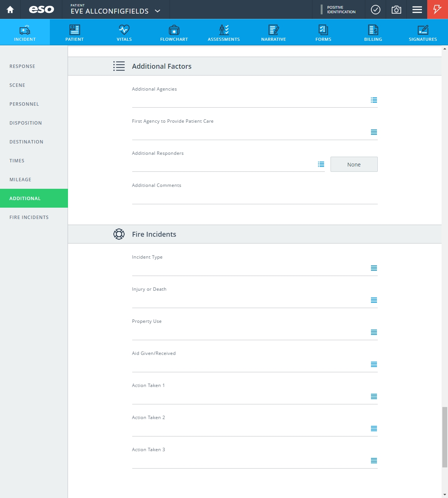The height and width of the screenshot is (498, 448).
Task: Open Additional Responders list picker
Action: (321, 164)
